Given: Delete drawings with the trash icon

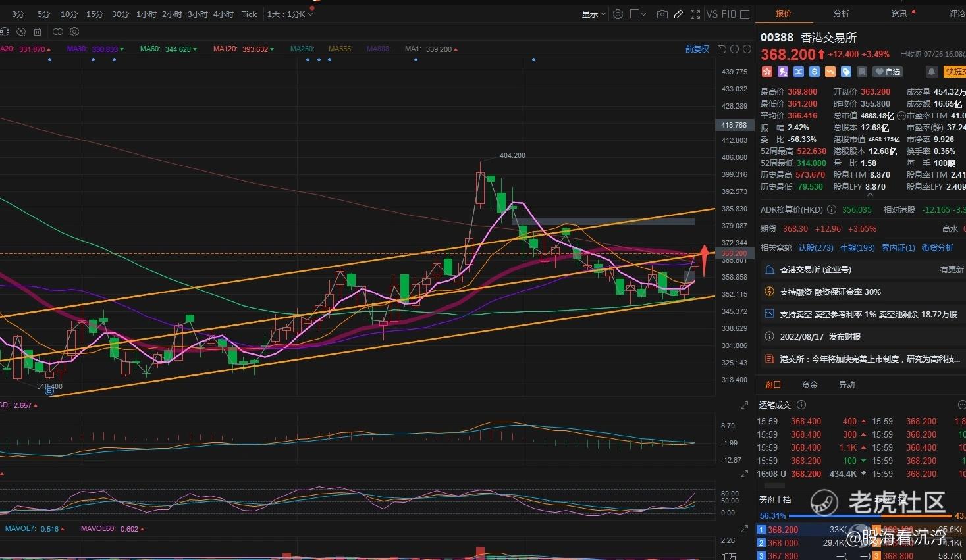Looking at the screenshot, I should (38, 32).
